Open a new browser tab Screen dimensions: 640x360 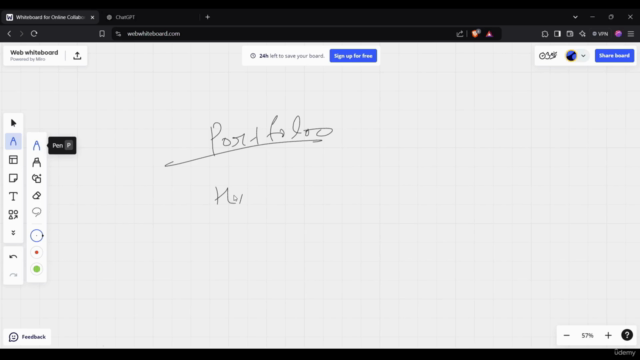click(207, 17)
